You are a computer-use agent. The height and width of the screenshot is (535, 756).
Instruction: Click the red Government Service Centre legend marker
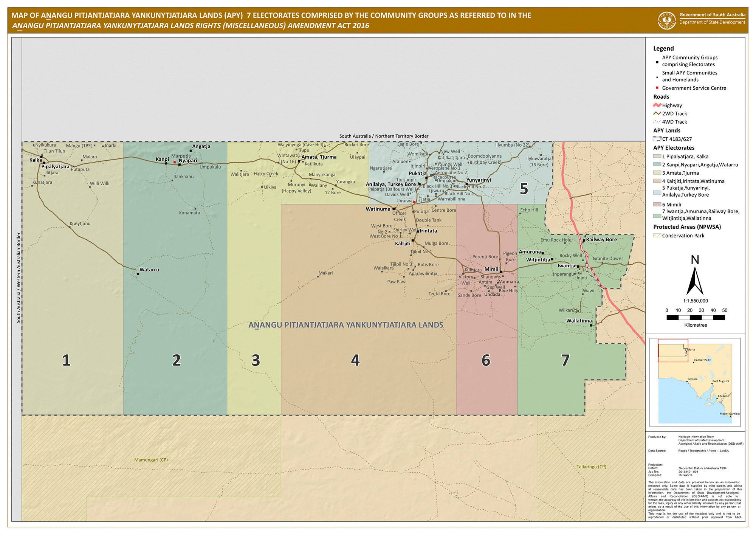[657, 88]
